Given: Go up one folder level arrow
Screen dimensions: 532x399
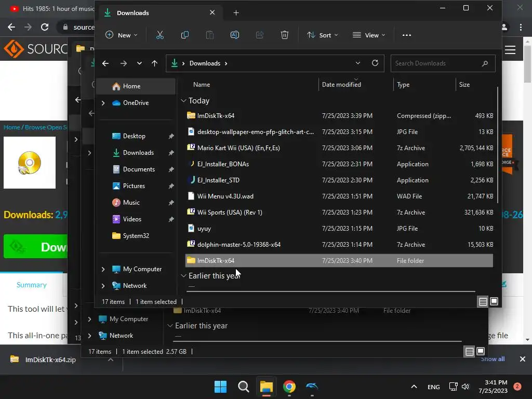Looking at the screenshot, I should tap(154, 63).
